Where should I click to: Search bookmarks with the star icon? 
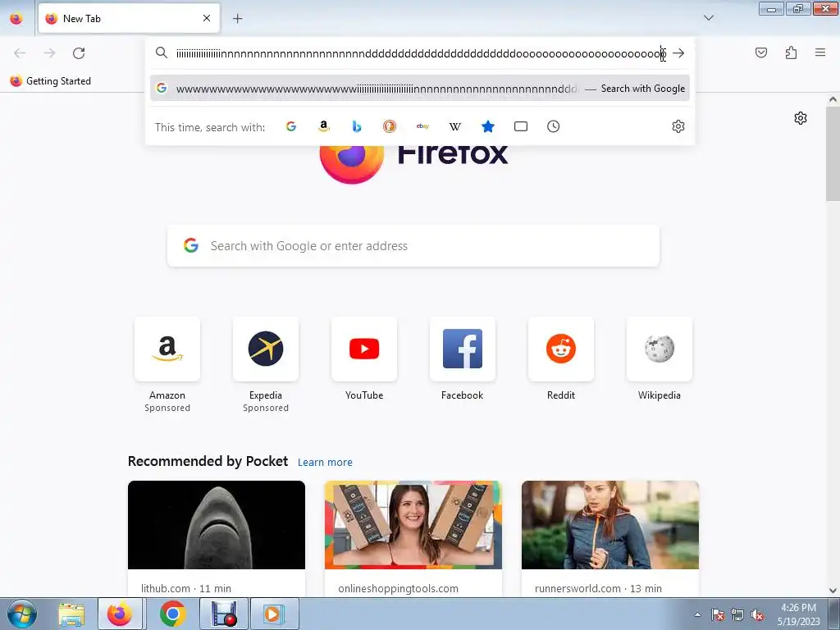[487, 126]
